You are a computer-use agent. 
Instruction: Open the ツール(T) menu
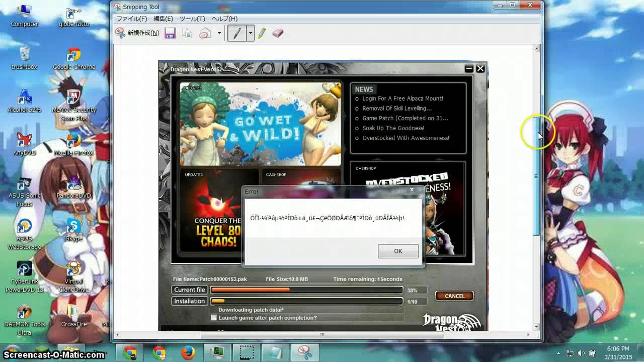pos(192,19)
